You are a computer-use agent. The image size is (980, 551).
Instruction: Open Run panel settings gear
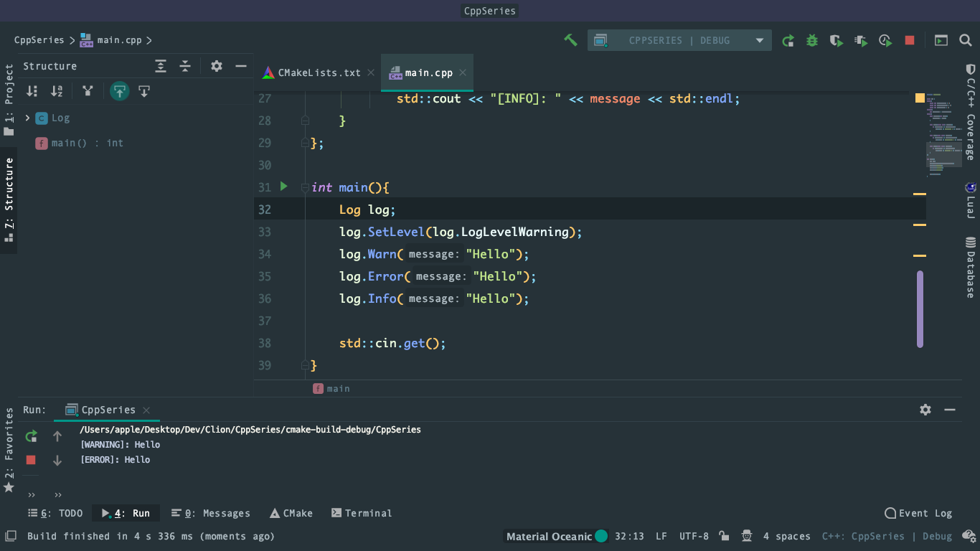point(925,410)
